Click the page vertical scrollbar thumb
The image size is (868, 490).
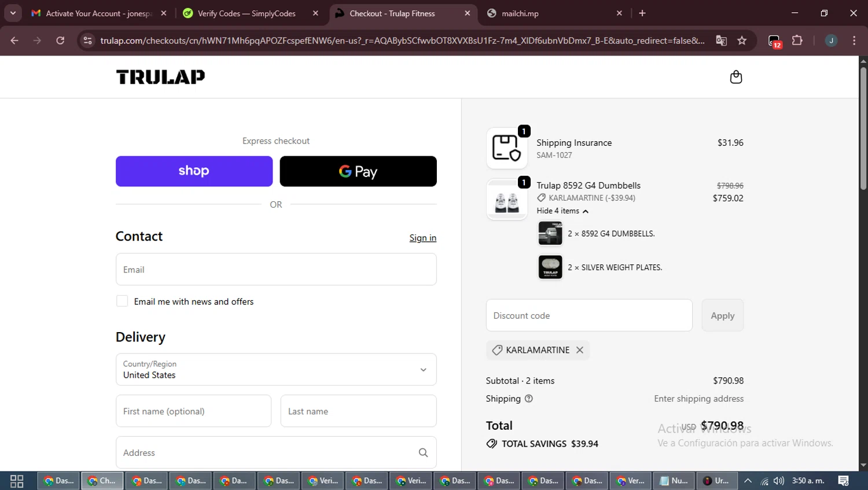(x=863, y=128)
